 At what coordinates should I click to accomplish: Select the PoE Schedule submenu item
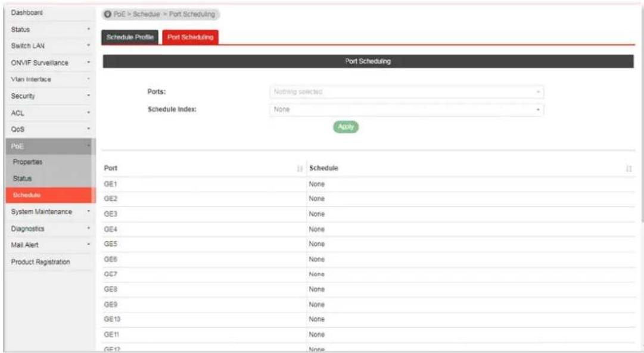click(49, 195)
